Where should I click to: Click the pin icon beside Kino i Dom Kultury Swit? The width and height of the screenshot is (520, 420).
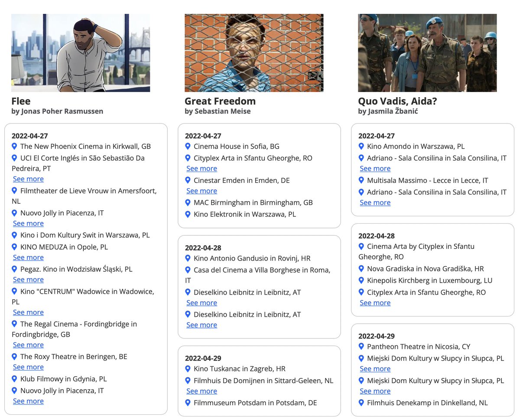(x=14, y=235)
